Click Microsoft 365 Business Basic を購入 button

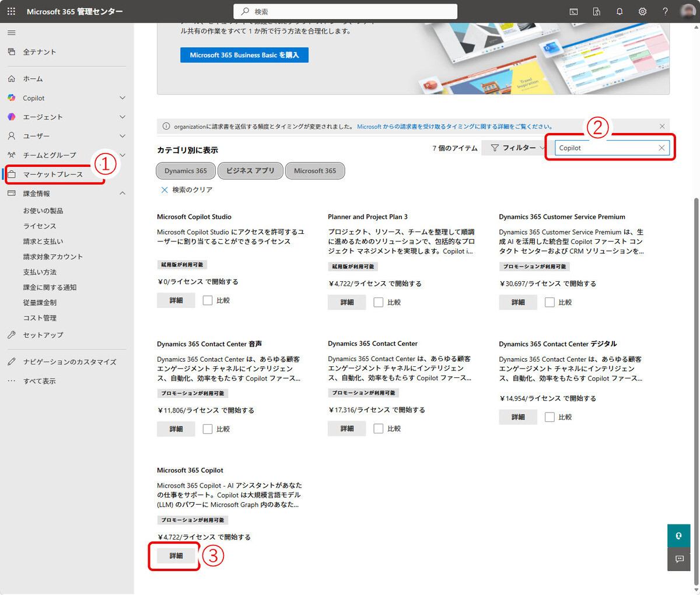click(244, 55)
